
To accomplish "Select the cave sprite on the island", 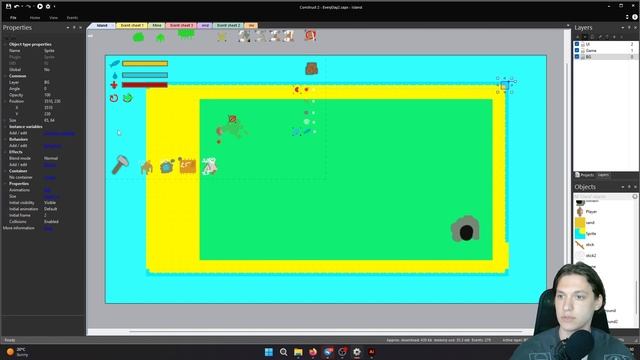I will click(465, 229).
